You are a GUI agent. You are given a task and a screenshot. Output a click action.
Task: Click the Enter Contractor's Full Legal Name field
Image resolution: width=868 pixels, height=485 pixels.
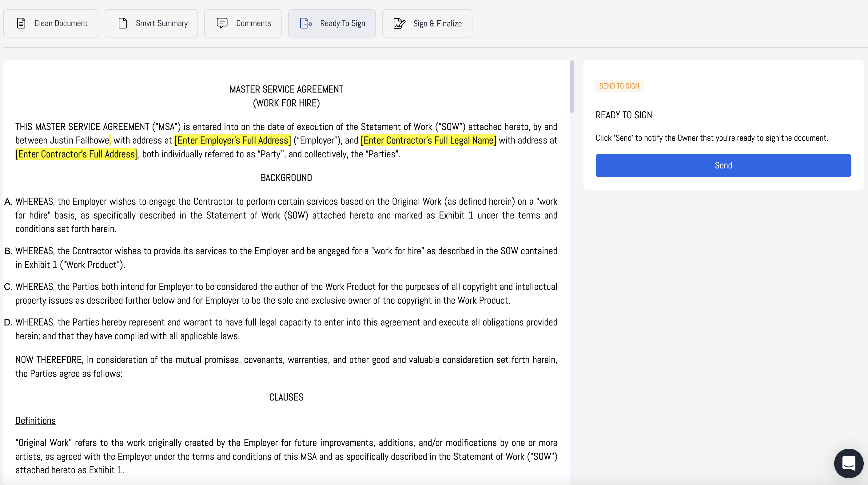428,140
